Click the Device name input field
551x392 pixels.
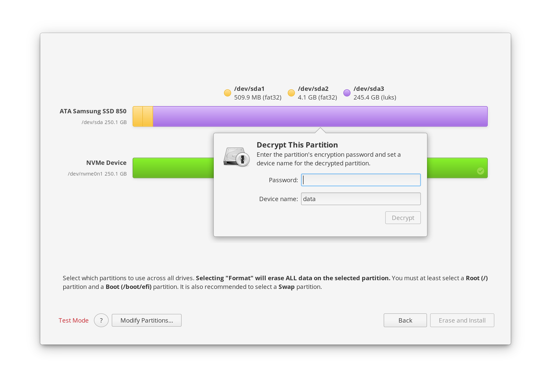[x=360, y=199]
